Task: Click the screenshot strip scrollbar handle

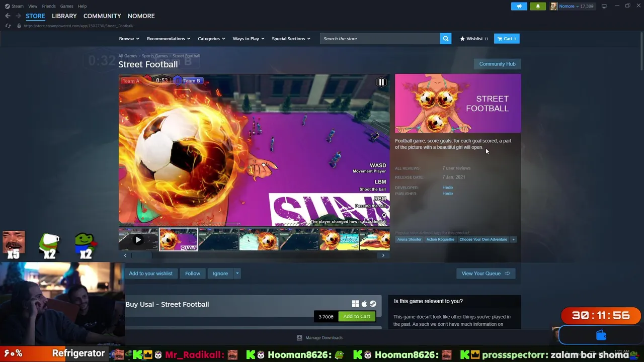Action: pos(141,255)
